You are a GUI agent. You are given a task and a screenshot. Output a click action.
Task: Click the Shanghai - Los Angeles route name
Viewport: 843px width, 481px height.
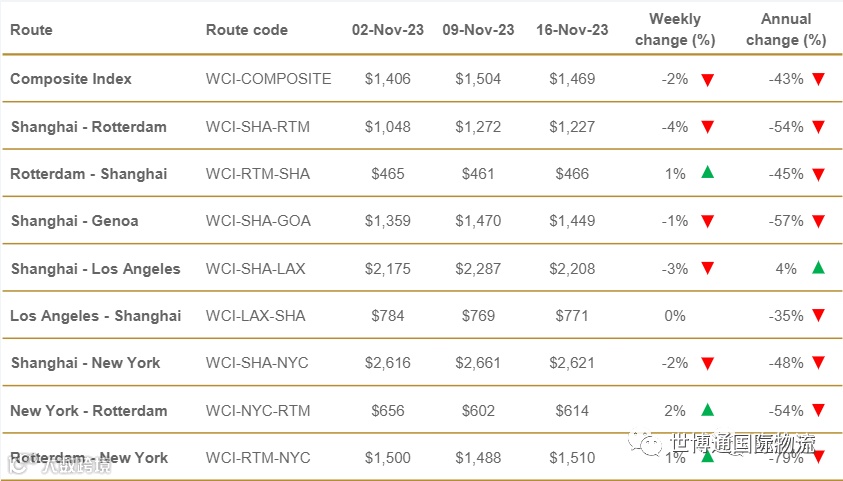point(96,268)
